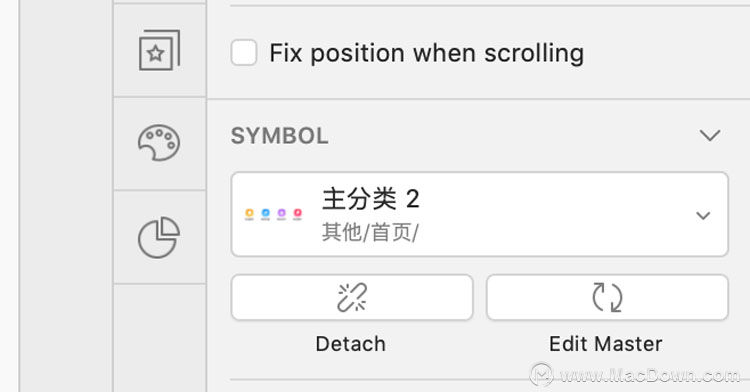Click the purple icon in symbol preview

(282, 214)
